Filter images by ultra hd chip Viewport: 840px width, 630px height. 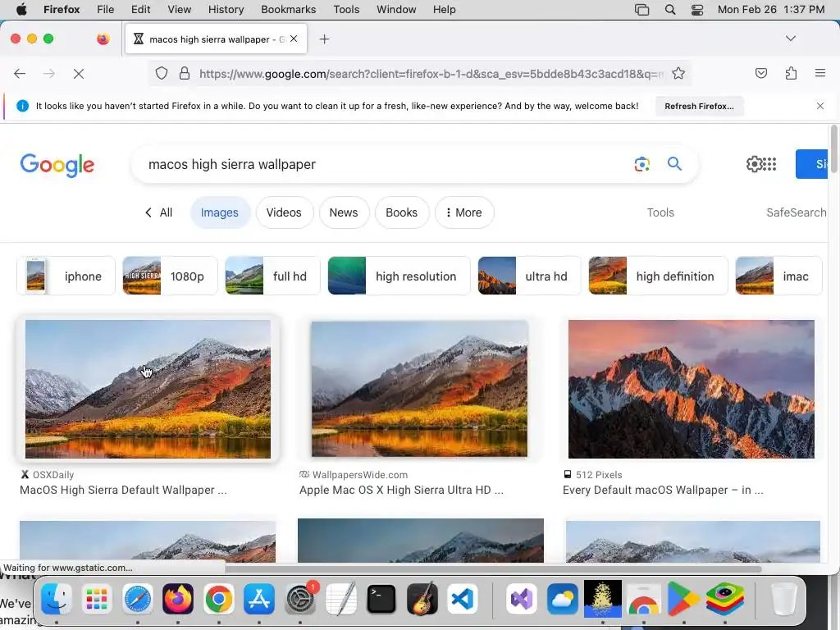pos(529,276)
